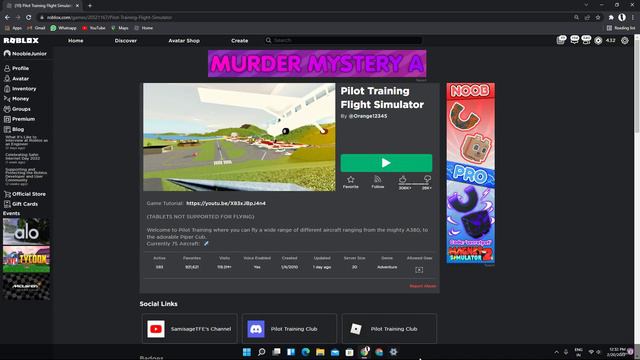This screenshot has width=640, height=360.
Task: Open the Avatar Shop navbar tab
Action: [184, 40]
